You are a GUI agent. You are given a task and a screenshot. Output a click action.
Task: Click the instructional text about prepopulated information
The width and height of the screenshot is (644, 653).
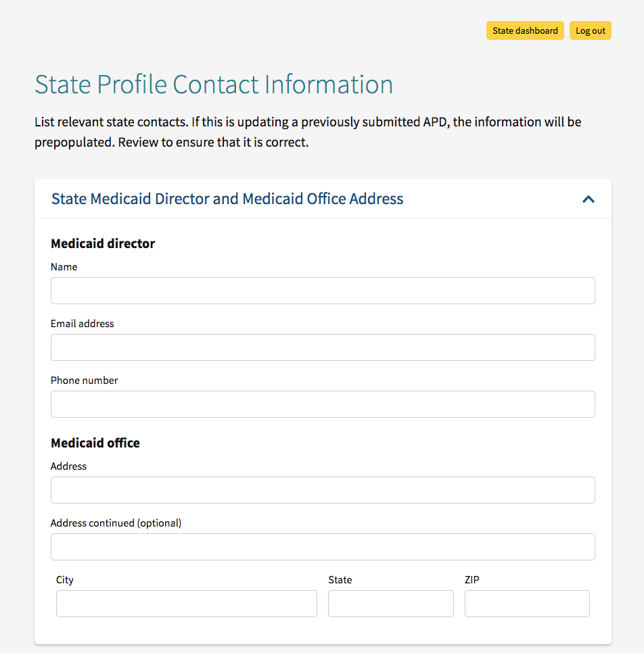[x=307, y=132]
